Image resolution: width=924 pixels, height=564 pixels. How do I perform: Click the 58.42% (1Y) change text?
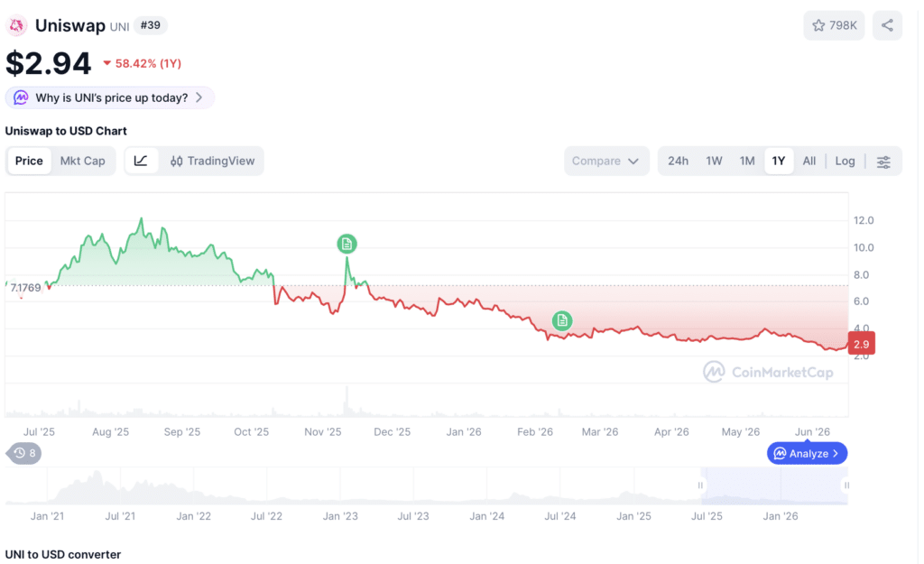(x=148, y=64)
